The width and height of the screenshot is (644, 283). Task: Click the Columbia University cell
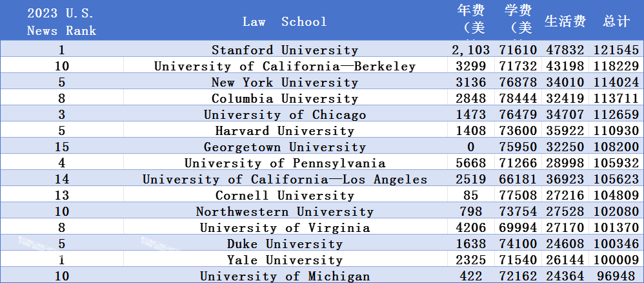click(285, 98)
